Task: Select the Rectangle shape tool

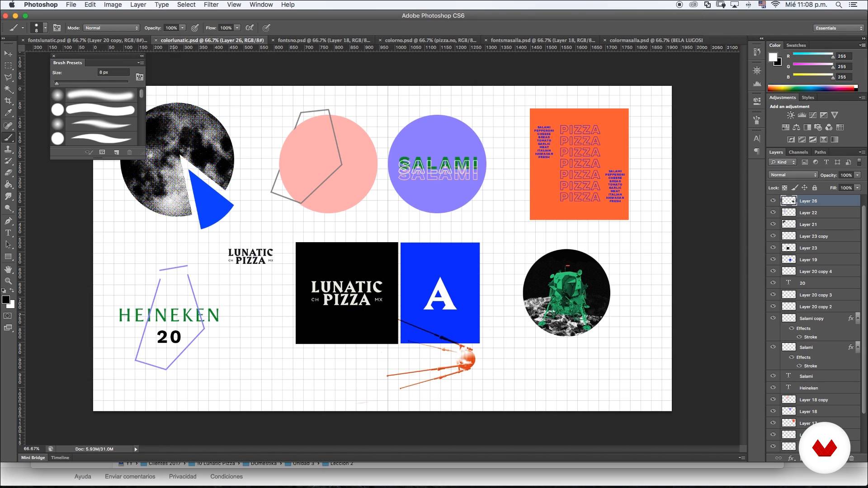Action: point(8,257)
